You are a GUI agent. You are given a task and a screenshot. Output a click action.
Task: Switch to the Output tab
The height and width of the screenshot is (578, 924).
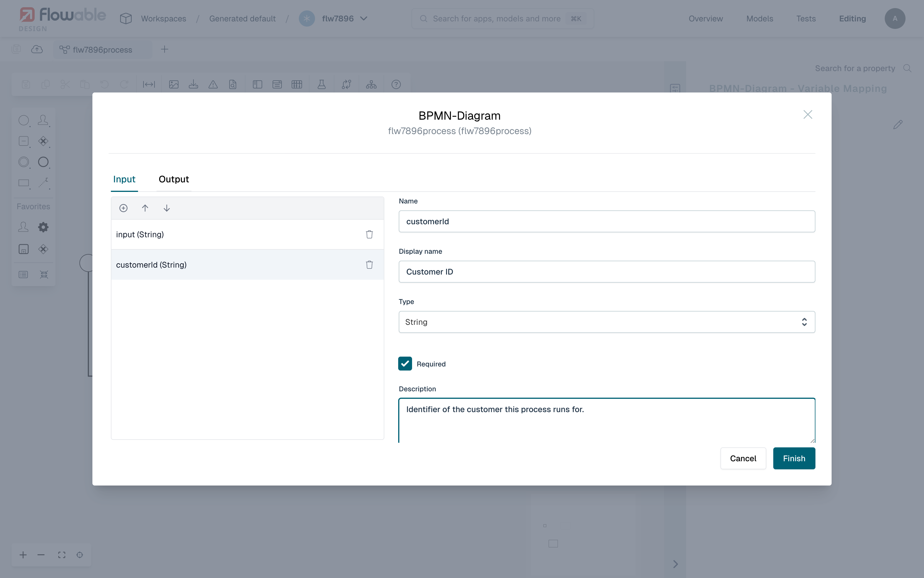point(174,179)
